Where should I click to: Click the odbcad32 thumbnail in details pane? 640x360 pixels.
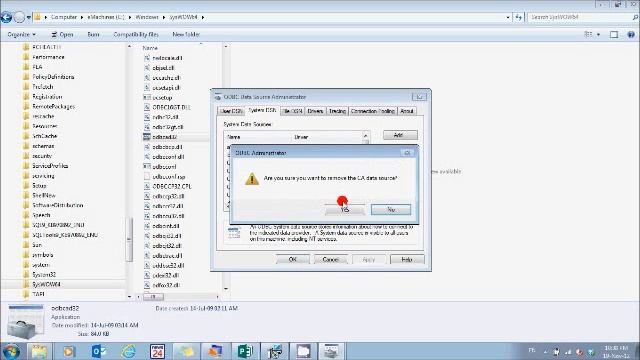(26, 322)
